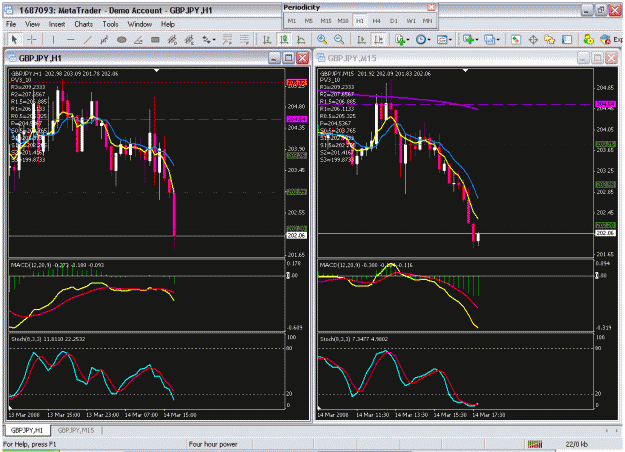The image size is (625, 452).
Task: Open the View menu
Action: pos(32,24)
